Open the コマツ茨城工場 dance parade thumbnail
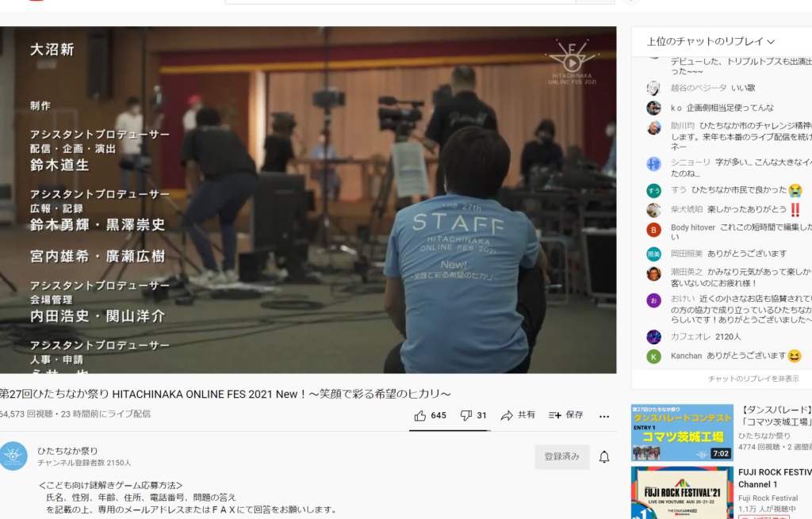The height and width of the screenshot is (519, 812). coord(682,433)
